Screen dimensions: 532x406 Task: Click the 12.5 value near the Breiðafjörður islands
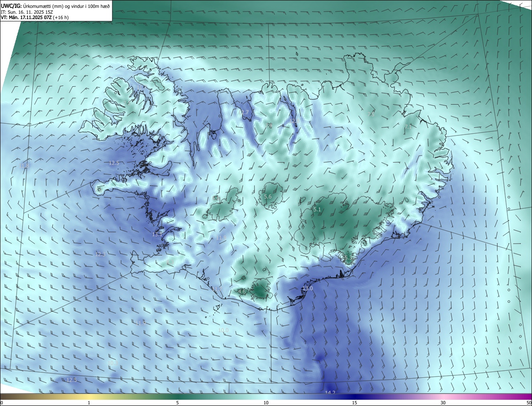point(114,163)
